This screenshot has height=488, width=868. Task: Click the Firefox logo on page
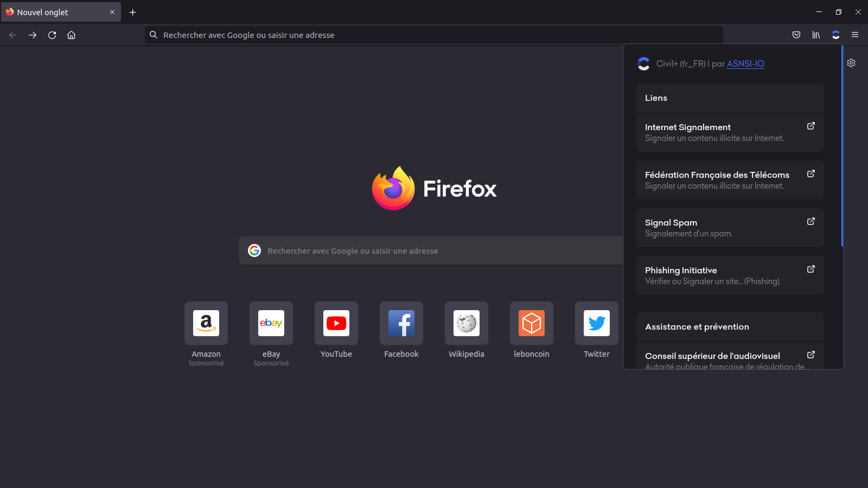click(x=393, y=188)
